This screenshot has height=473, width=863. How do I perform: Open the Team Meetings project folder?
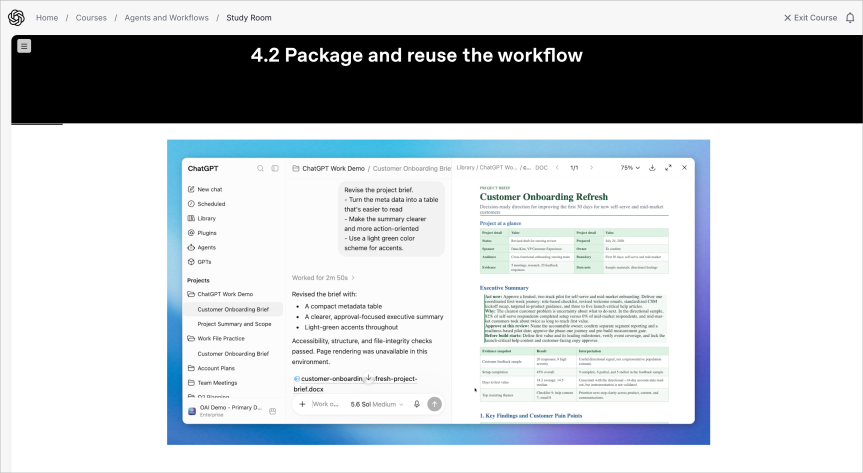212,383
